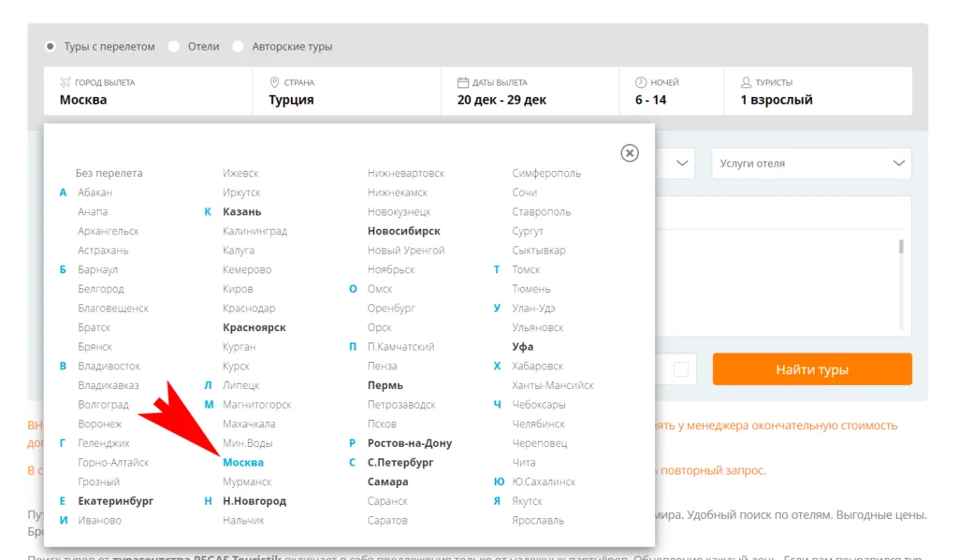The image size is (958, 560).
Task: Click the map pin icon by "Страна"
Action: [274, 82]
